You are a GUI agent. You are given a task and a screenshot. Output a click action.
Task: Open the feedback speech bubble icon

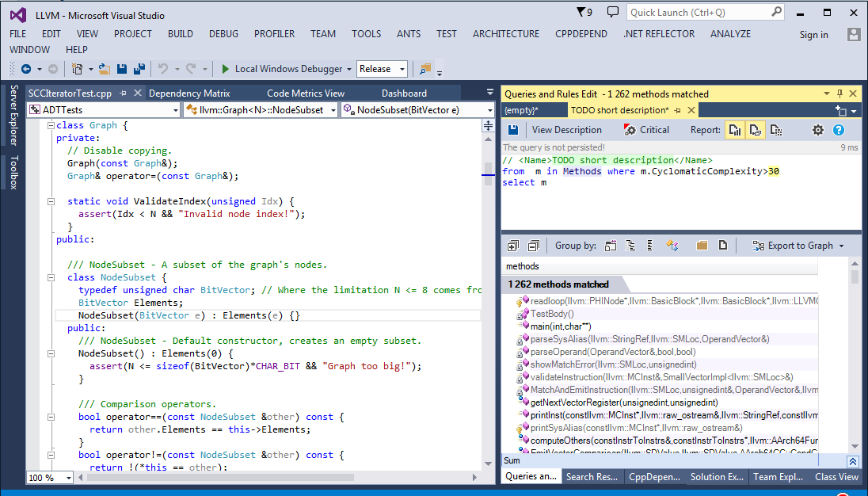612,12
